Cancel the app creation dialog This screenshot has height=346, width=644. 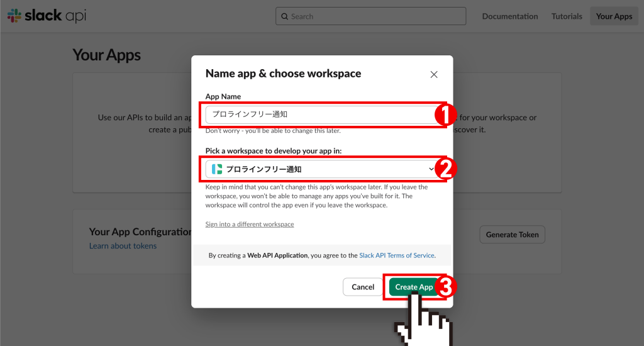(x=363, y=287)
